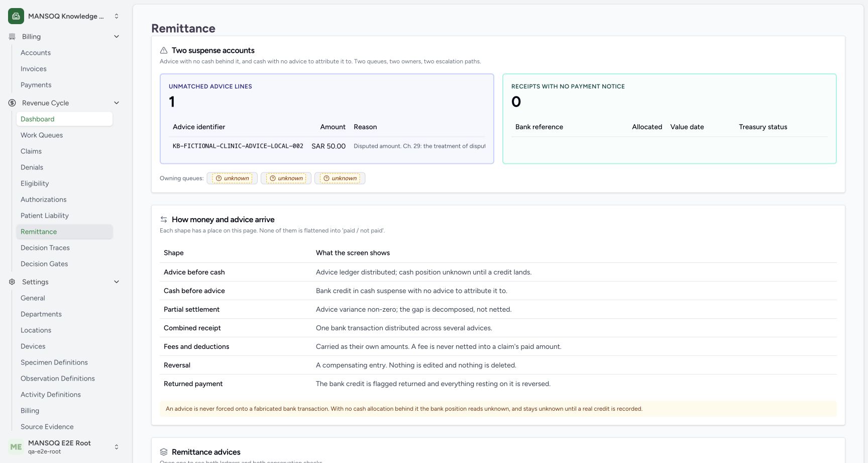Select the Dashboard menu item
The image size is (868, 463).
coord(64,119)
